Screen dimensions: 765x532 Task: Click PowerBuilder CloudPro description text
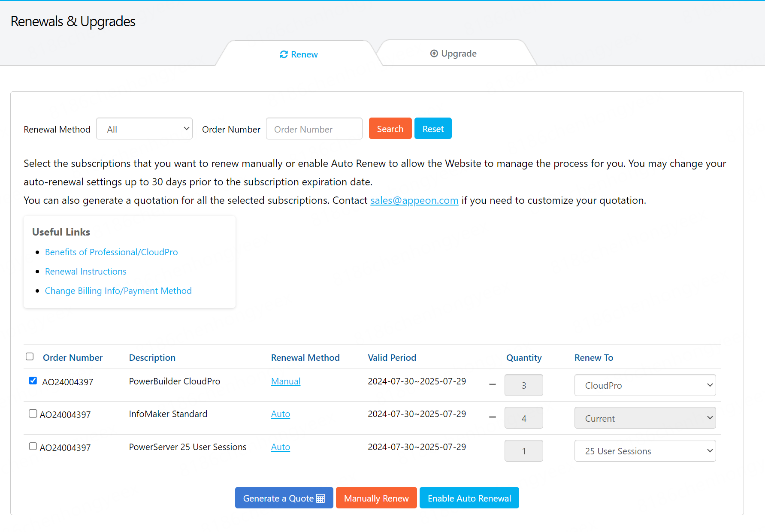tap(175, 381)
